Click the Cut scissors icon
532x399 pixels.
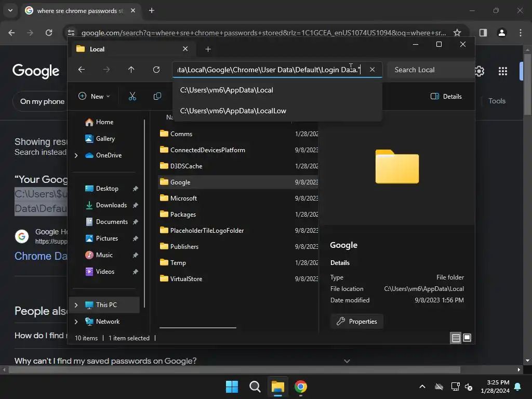click(x=132, y=96)
